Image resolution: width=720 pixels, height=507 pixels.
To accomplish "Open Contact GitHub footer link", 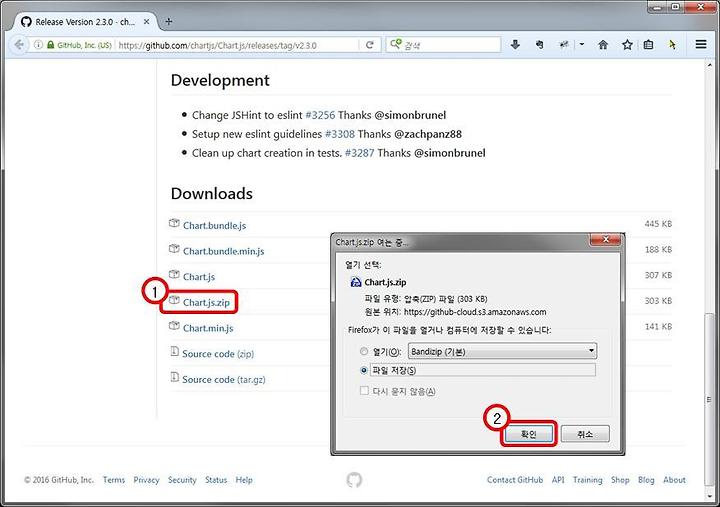I will tap(515, 480).
